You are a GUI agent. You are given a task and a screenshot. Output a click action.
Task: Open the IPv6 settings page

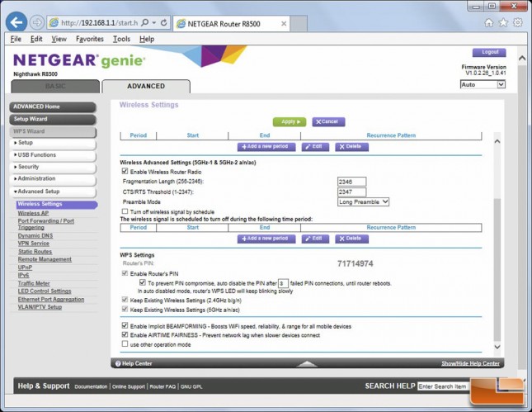pos(23,276)
